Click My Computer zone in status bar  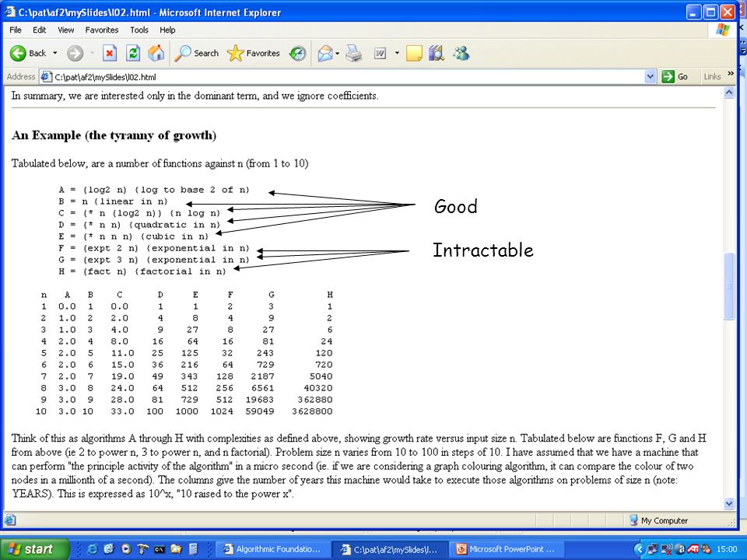(x=659, y=520)
